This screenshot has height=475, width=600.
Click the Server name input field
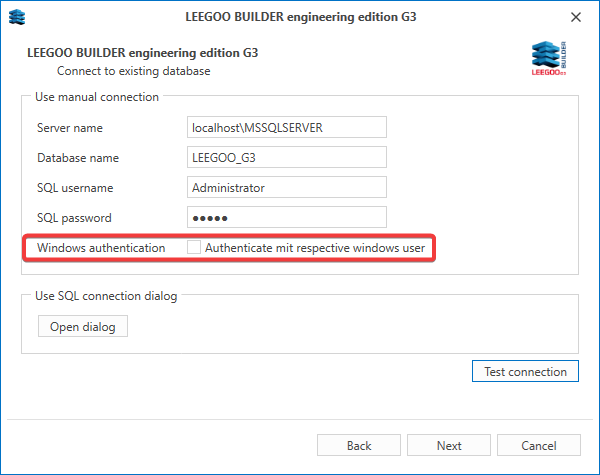287,127
